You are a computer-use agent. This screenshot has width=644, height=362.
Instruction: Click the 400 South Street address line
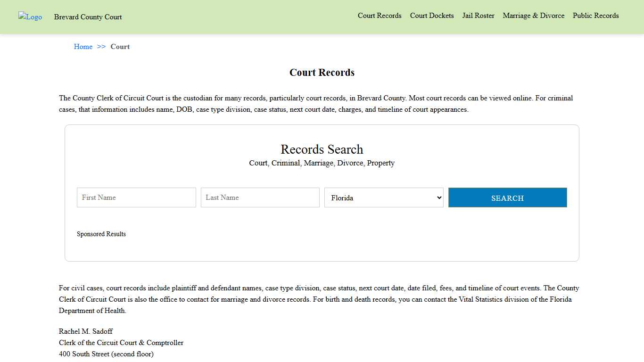tap(106, 354)
